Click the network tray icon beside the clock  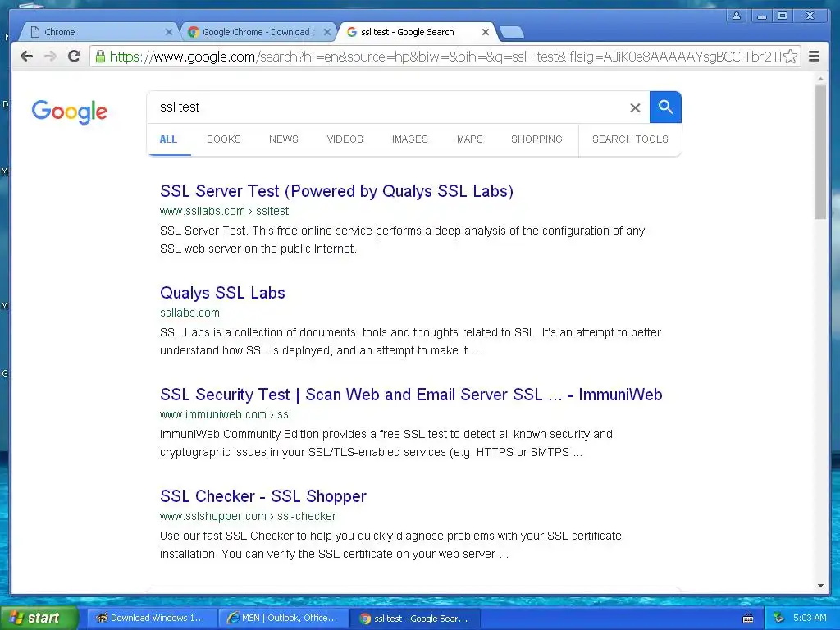click(x=778, y=618)
